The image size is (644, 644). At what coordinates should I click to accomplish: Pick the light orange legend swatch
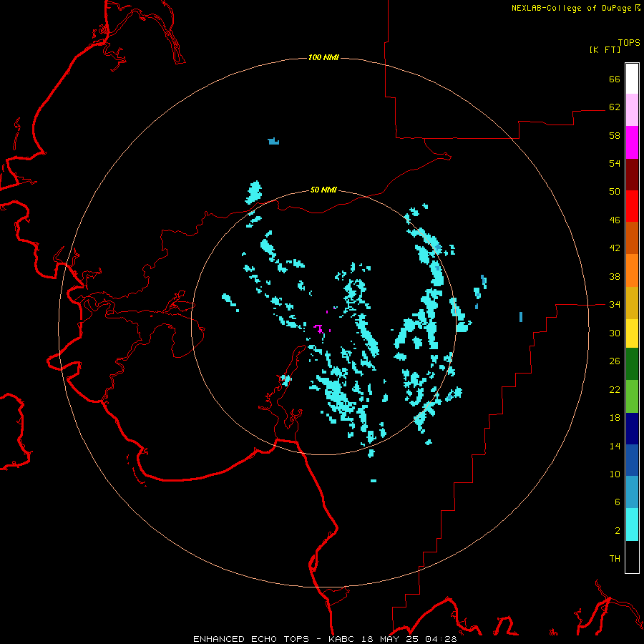click(632, 270)
